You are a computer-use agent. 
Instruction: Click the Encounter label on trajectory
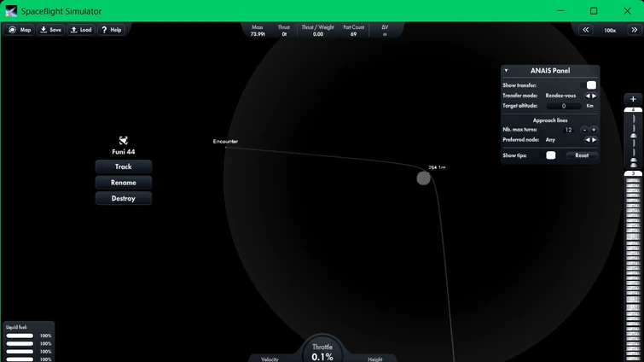coord(225,142)
